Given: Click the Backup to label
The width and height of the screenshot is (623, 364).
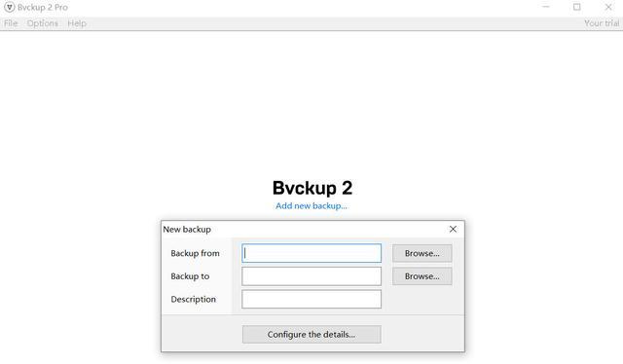Looking at the screenshot, I should (190, 276).
